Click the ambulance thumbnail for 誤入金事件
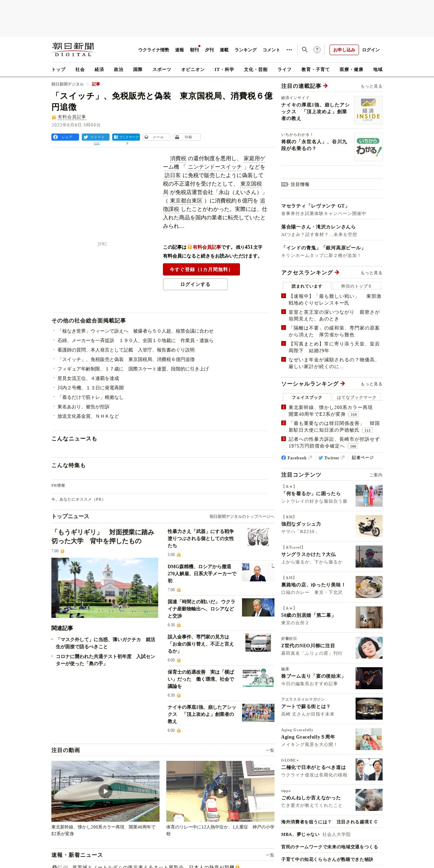The width and height of the screenshot is (434, 868). 258,643
